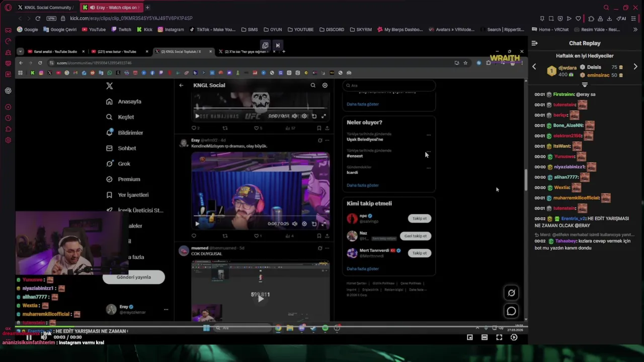
Task: Mute the clip with the speaker icon
Action: click(x=44, y=337)
